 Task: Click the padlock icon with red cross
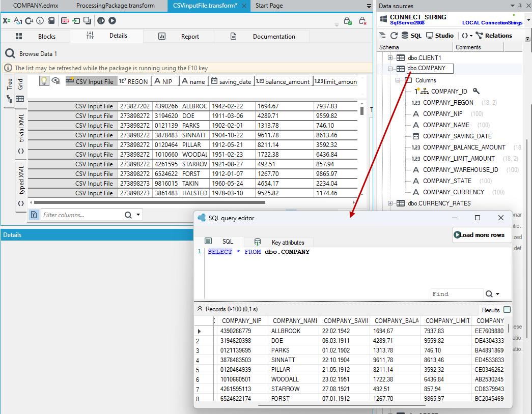pyautogui.click(x=362, y=21)
